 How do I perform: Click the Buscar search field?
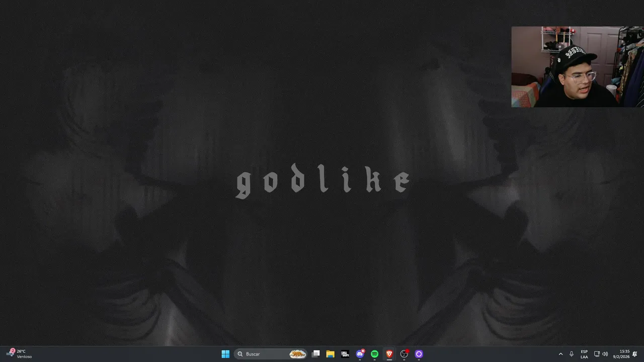point(271,354)
